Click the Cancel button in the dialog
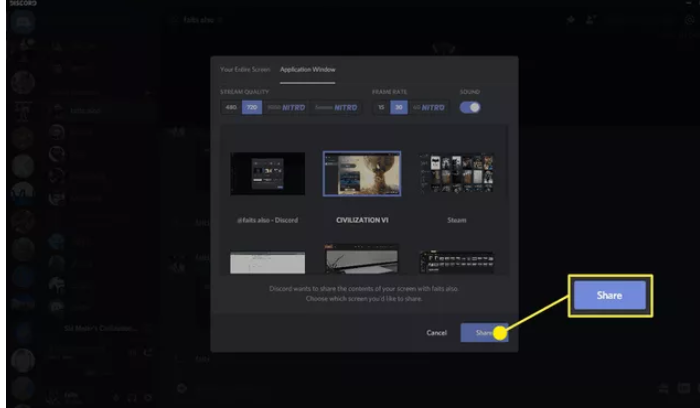Screen dimensions: 700x408 pyautogui.click(x=436, y=333)
